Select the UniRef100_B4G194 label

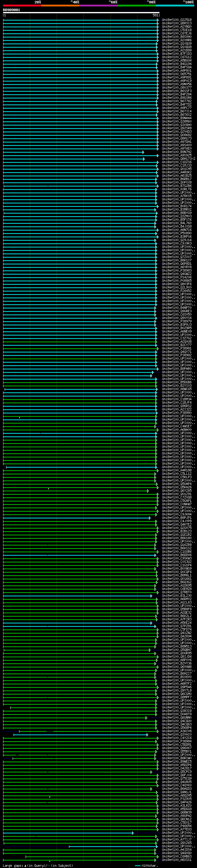177,64
